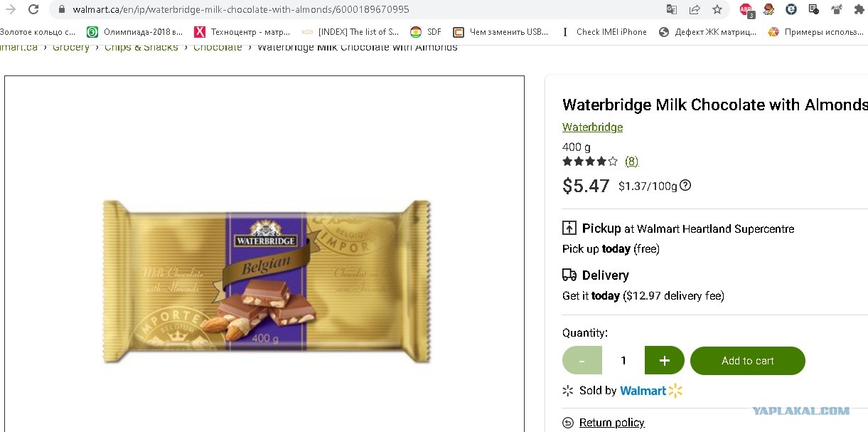Open the 8 reviews link

pyautogui.click(x=631, y=162)
